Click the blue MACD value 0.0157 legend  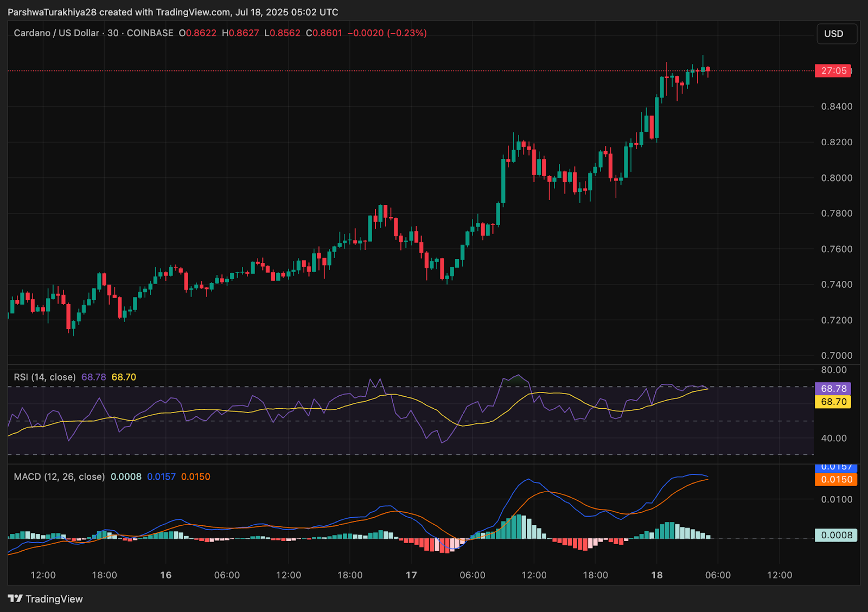(x=161, y=476)
